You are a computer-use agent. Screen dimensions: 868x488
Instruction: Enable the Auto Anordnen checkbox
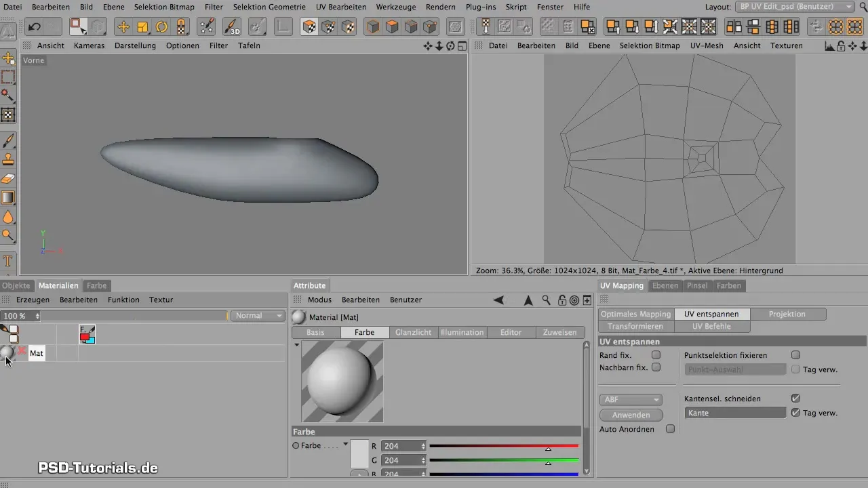670,429
